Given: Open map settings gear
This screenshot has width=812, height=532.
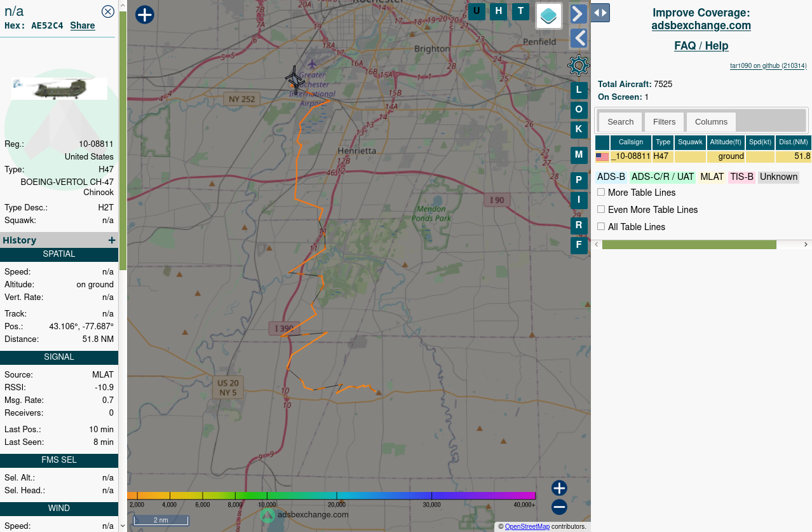Looking at the screenshot, I should [x=579, y=65].
